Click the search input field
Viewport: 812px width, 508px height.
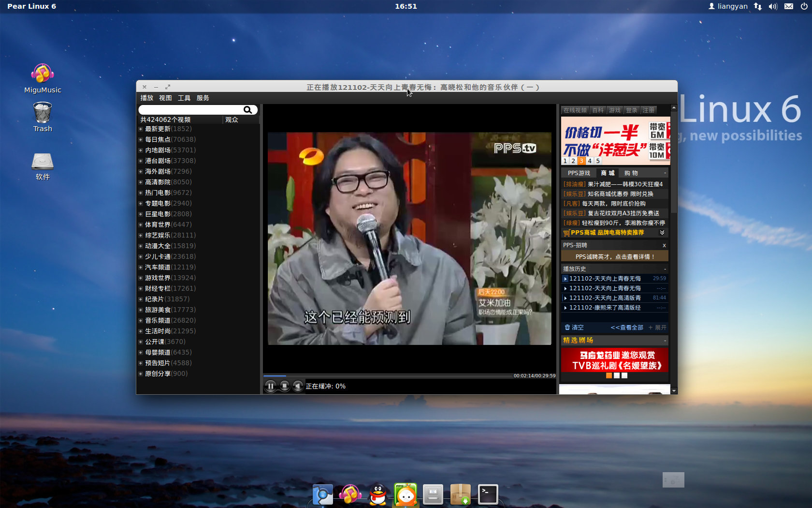point(191,110)
